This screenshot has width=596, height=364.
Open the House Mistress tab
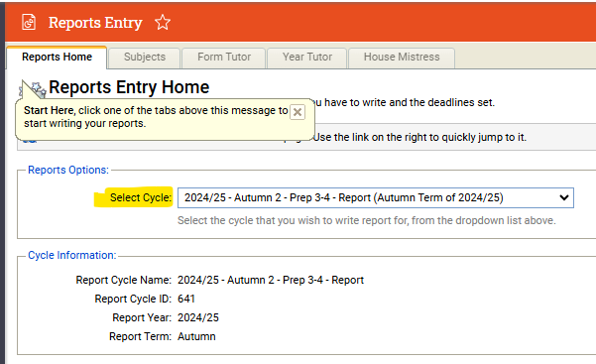coord(402,58)
